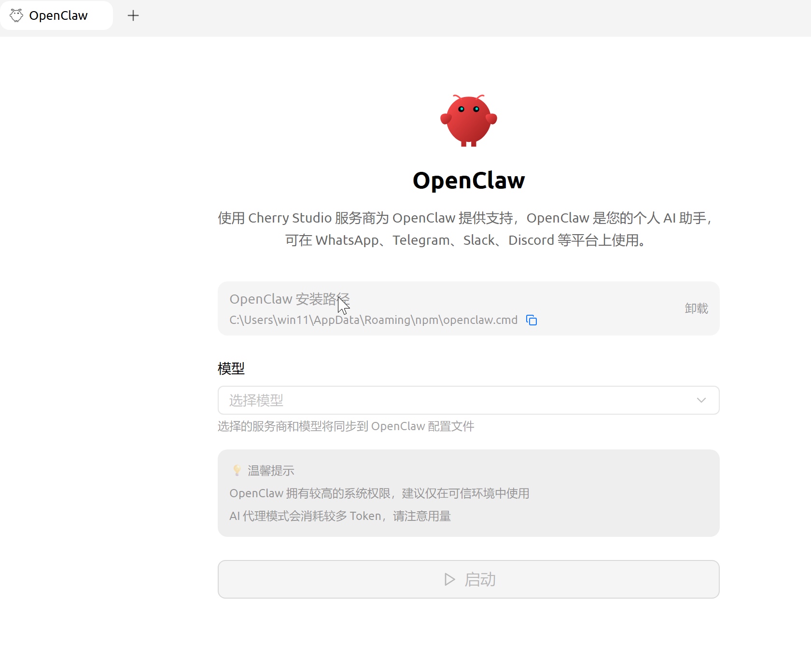Click 卸载 to uninstall OpenClaw
The width and height of the screenshot is (811, 672).
[696, 308]
